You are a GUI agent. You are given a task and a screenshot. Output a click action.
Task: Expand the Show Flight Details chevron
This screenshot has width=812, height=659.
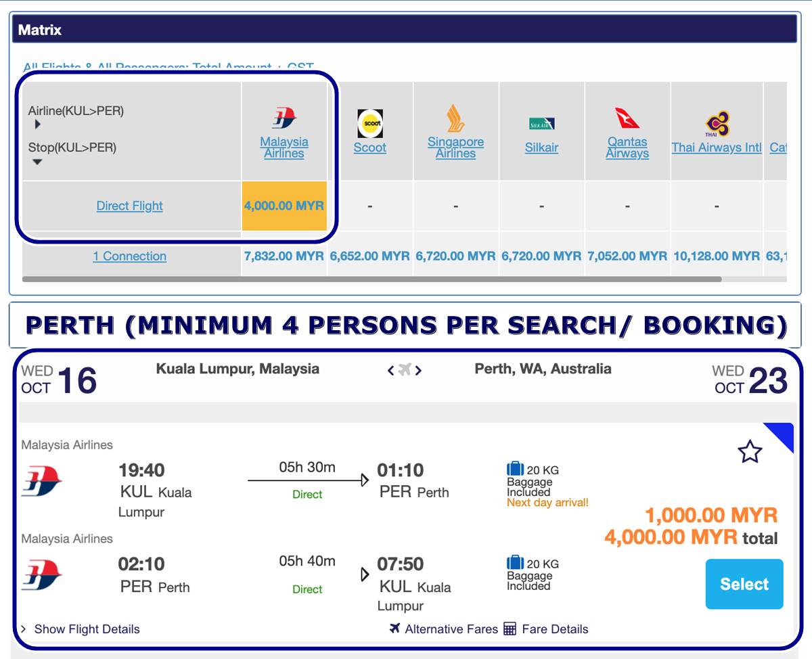(x=24, y=629)
